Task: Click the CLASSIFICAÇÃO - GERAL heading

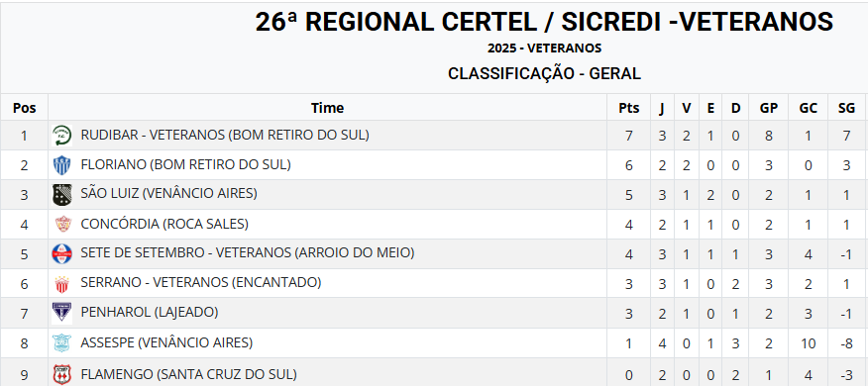Action: (x=544, y=73)
